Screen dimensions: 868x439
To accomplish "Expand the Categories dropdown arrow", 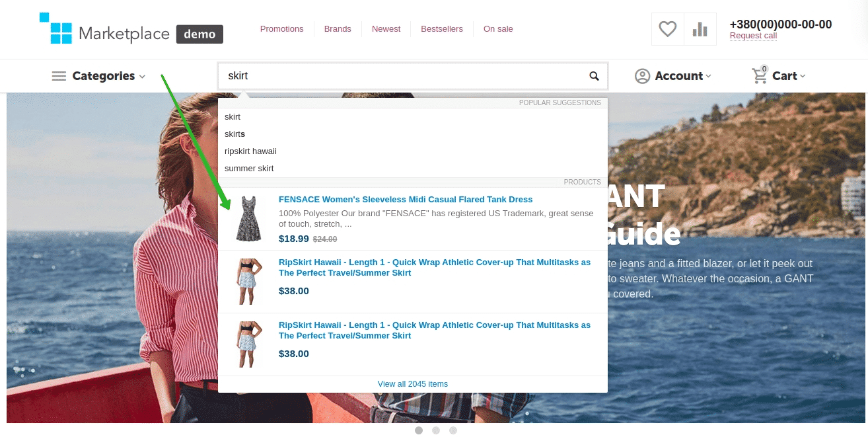I will (x=142, y=77).
